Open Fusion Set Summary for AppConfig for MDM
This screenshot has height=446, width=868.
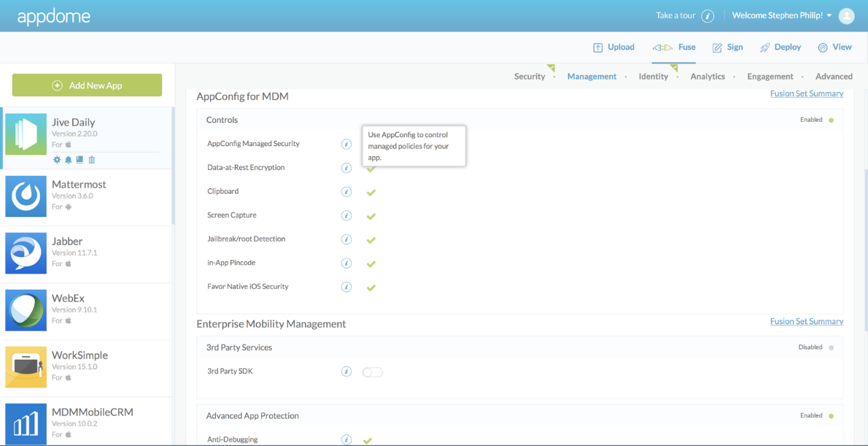click(x=807, y=93)
